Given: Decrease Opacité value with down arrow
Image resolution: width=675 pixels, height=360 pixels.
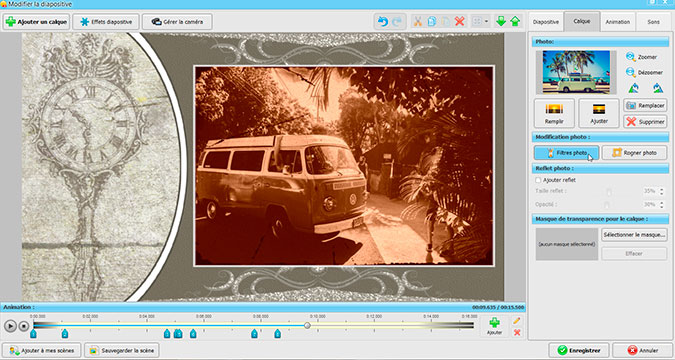Looking at the screenshot, I should pyautogui.click(x=662, y=207).
